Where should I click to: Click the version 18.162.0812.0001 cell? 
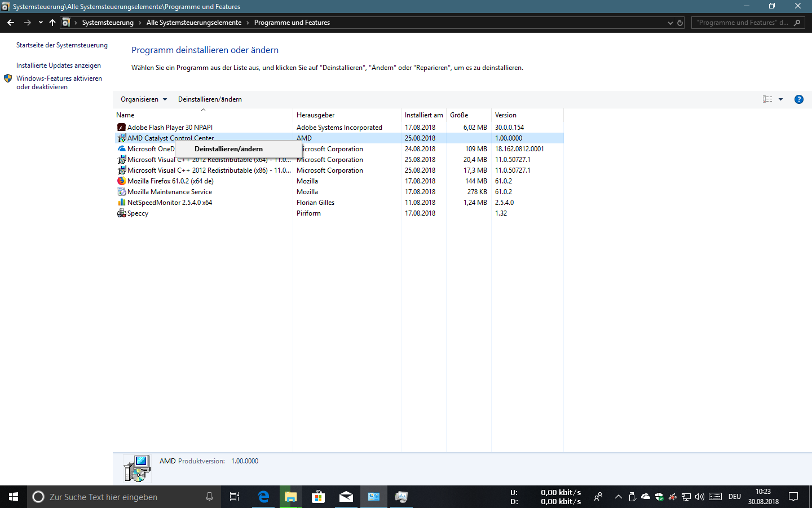(x=519, y=149)
